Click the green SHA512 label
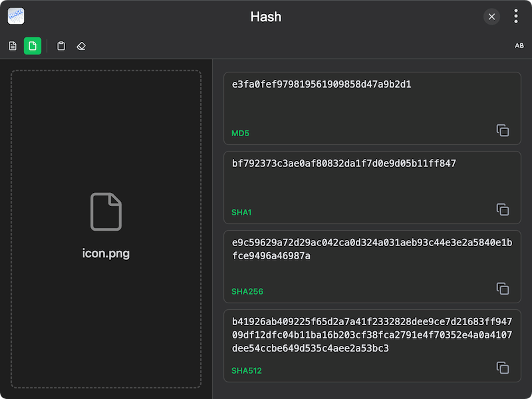This screenshot has width=532, height=399. tap(246, 370)
